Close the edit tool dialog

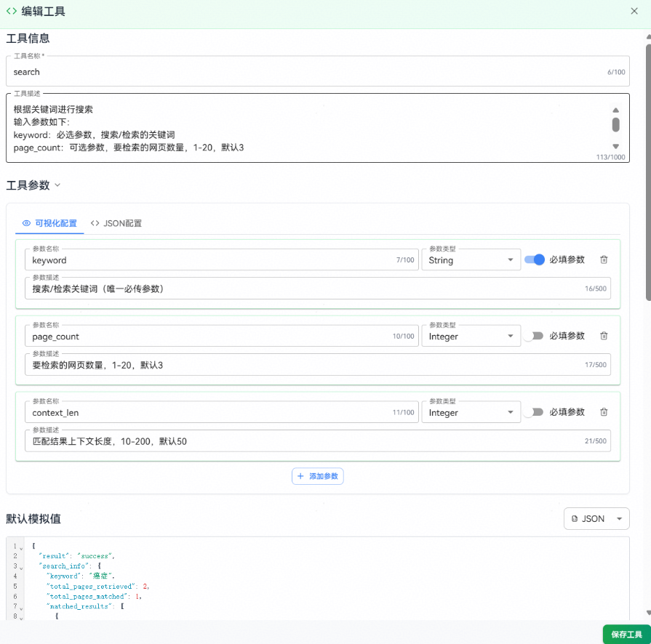click(x=634, y=11)
